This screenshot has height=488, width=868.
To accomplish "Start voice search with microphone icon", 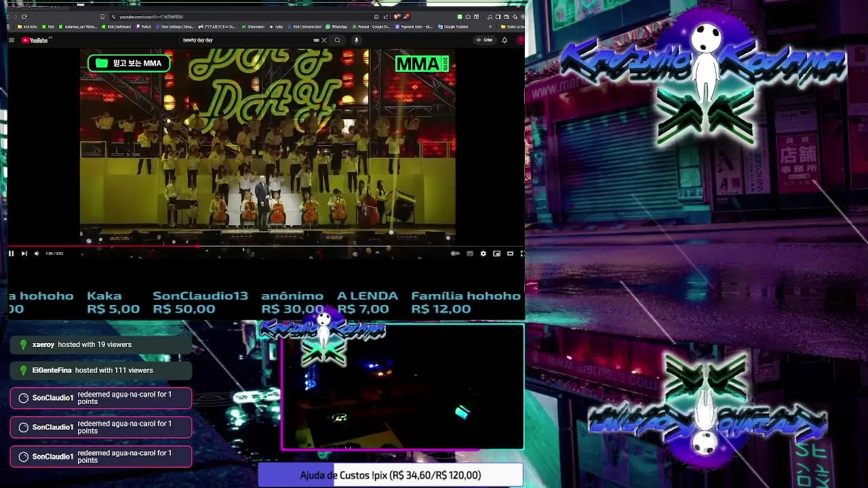I will (356, 40).
